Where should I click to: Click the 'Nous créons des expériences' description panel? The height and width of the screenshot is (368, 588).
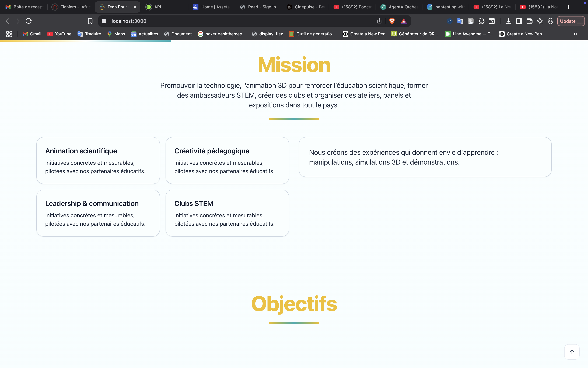(x=425, y=157)
